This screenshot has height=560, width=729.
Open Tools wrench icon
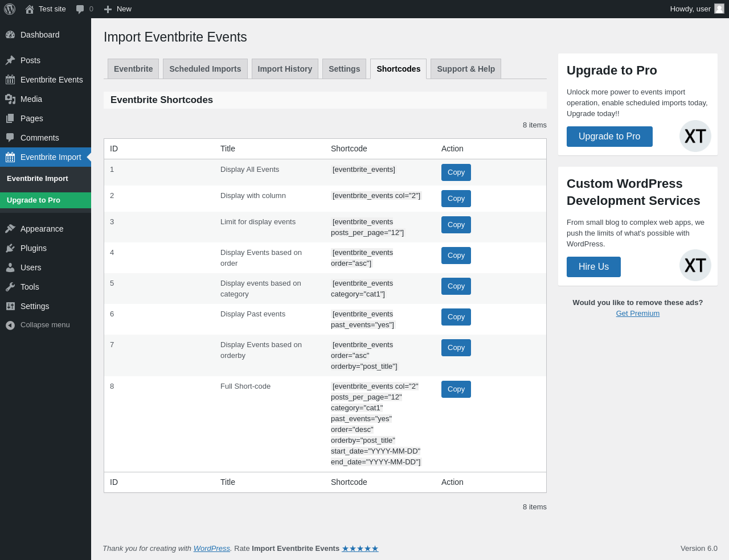point(10,287)
